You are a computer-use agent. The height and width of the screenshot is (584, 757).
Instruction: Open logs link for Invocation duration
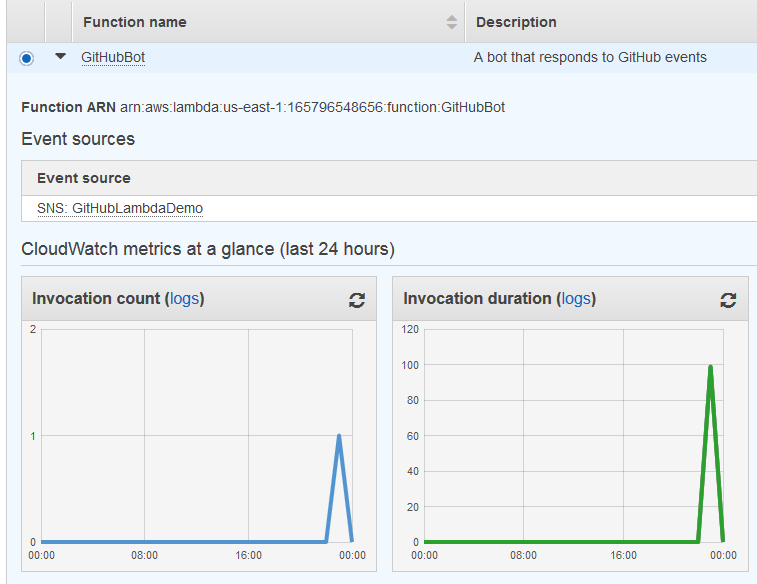575,299
